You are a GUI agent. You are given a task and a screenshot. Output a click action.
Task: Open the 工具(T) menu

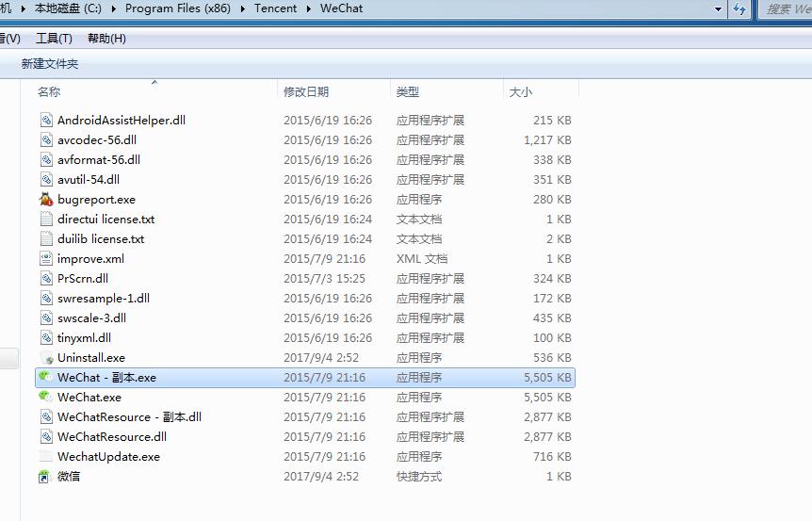54,39
